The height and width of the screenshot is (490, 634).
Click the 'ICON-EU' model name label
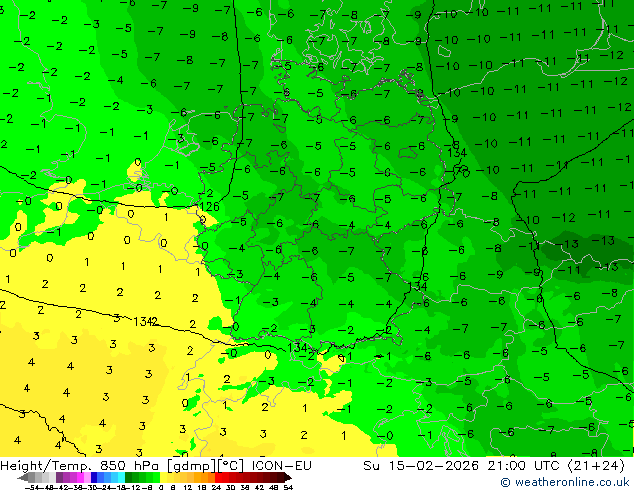pyautogui.click(x=282, y=466)
